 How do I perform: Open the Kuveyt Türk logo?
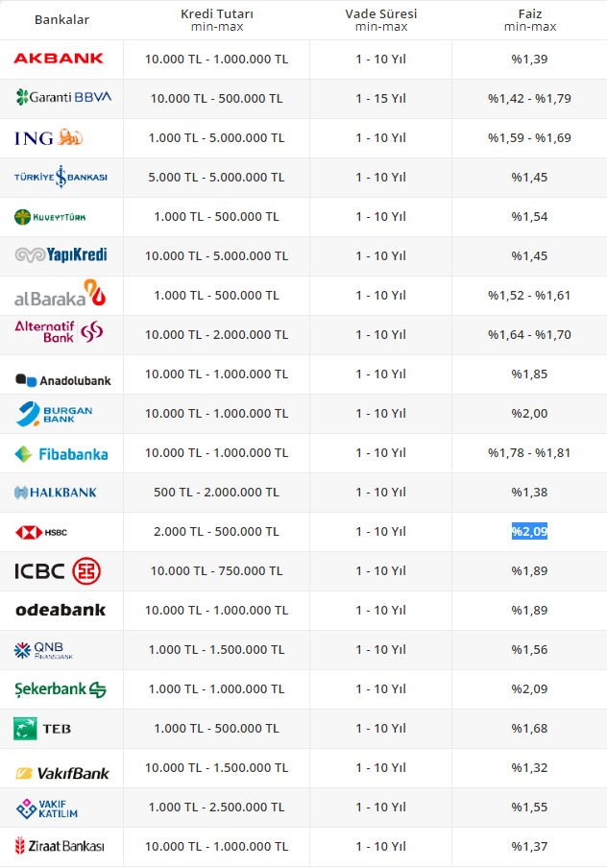(x=50, y=216)
